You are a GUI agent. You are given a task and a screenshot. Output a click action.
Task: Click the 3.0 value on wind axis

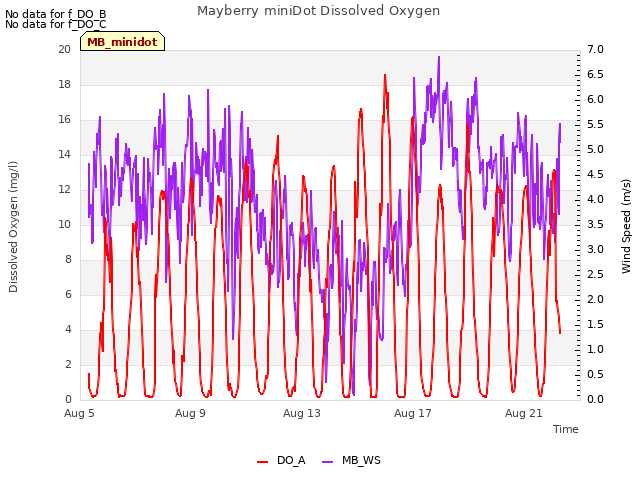click(x=595, y=249)
